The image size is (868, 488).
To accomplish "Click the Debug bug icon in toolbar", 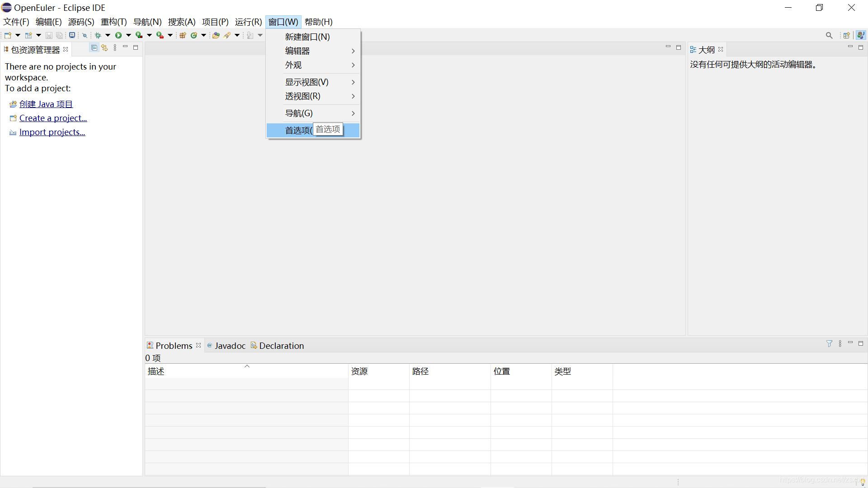I will coord(98,35).
